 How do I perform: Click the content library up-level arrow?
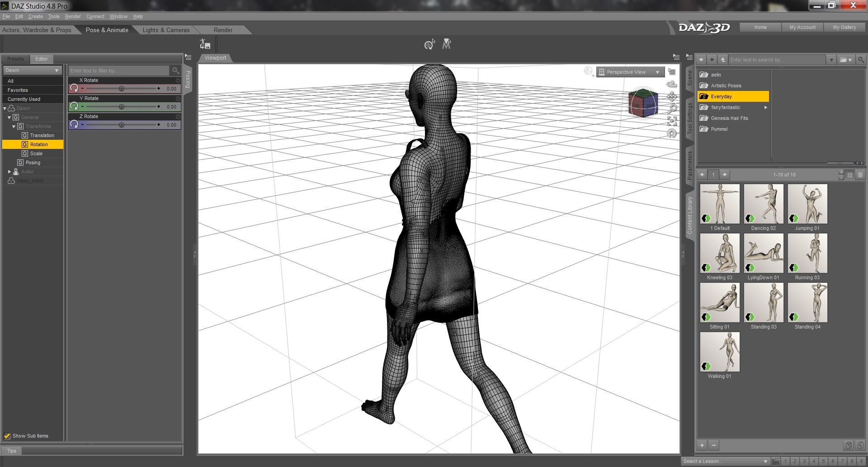click(x=723, y=60)
